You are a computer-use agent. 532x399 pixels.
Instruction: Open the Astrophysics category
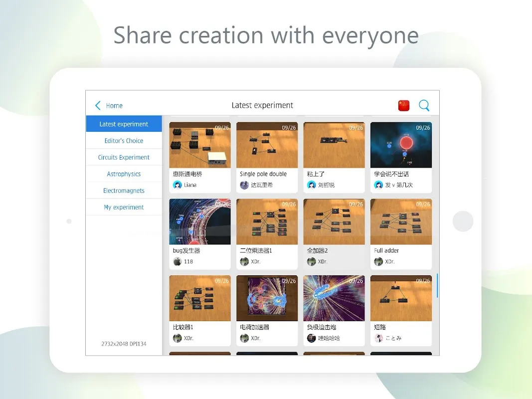point(124,174)
